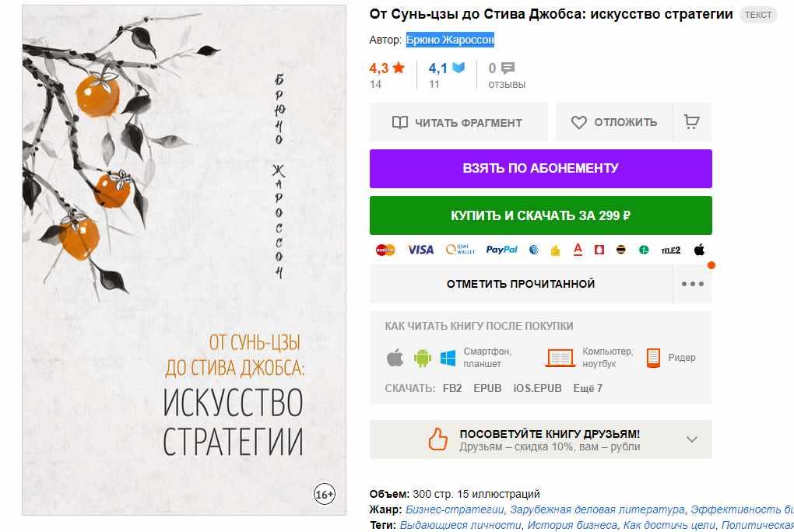Choose the VISA payment icon
The image size is (794, 532).
tap(421, 250)
